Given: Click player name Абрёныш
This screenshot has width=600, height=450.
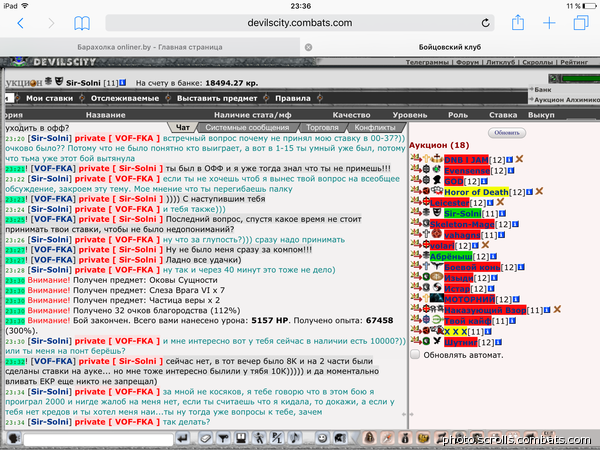Looking at the screenshot, I should pos(451,256).
